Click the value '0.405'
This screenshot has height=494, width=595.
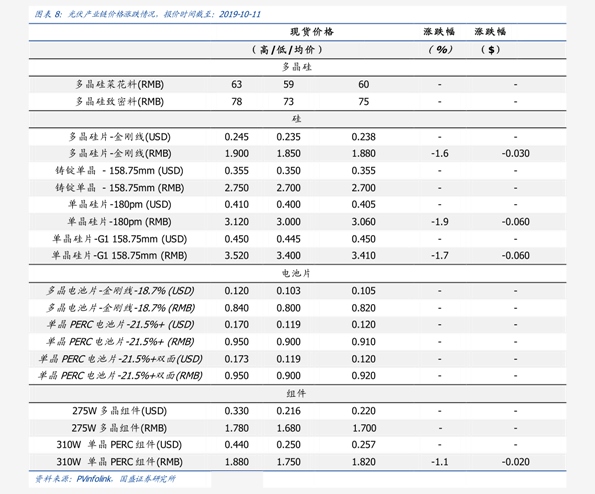(x=364, y=205)
